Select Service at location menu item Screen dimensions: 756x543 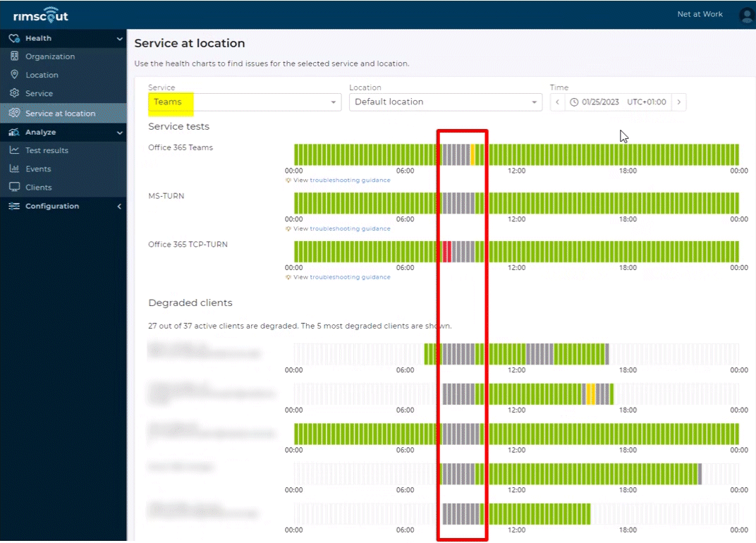pos(63,114)
